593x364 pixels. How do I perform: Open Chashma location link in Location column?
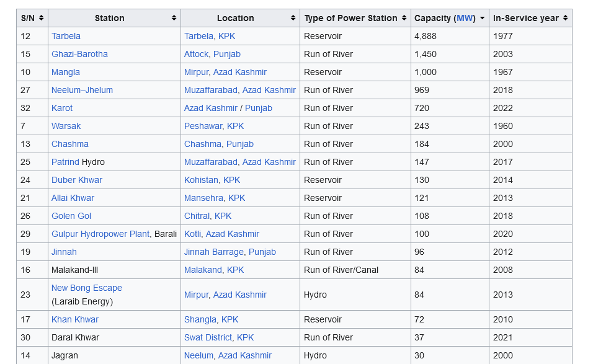click(202, 144)
